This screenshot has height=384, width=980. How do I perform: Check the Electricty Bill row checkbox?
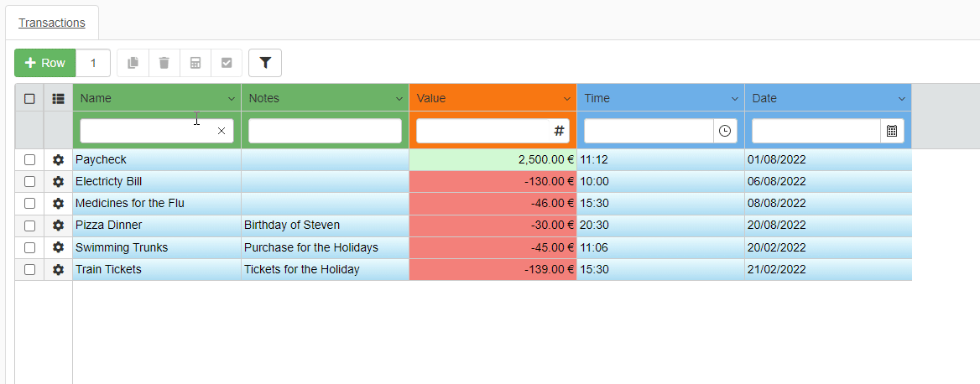(x=29, y=181)
